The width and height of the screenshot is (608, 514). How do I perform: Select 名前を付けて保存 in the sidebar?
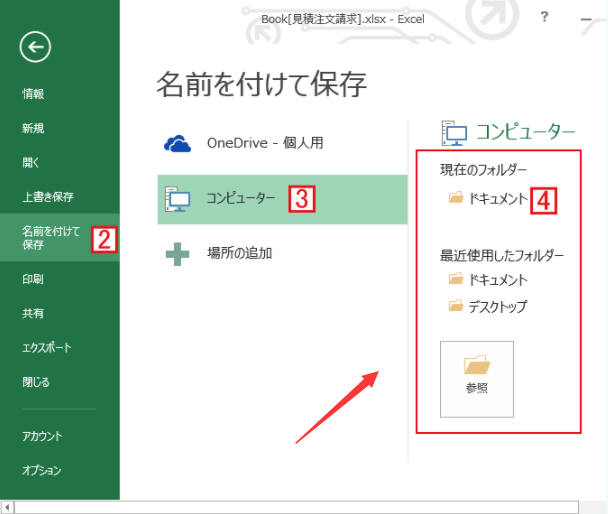click(60, 238)
